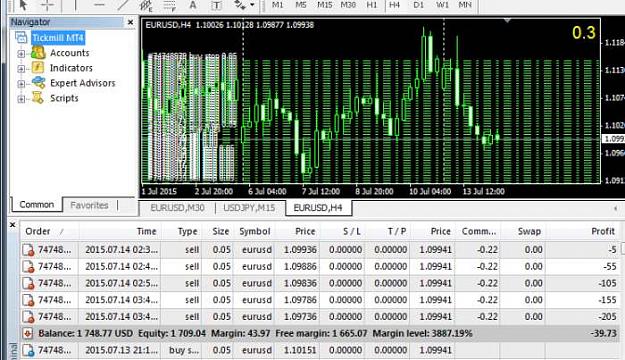The height and width of the screenshot is (360, 625).
Task: Expand the Expert Advisors tree node
Action: [21, 84]
